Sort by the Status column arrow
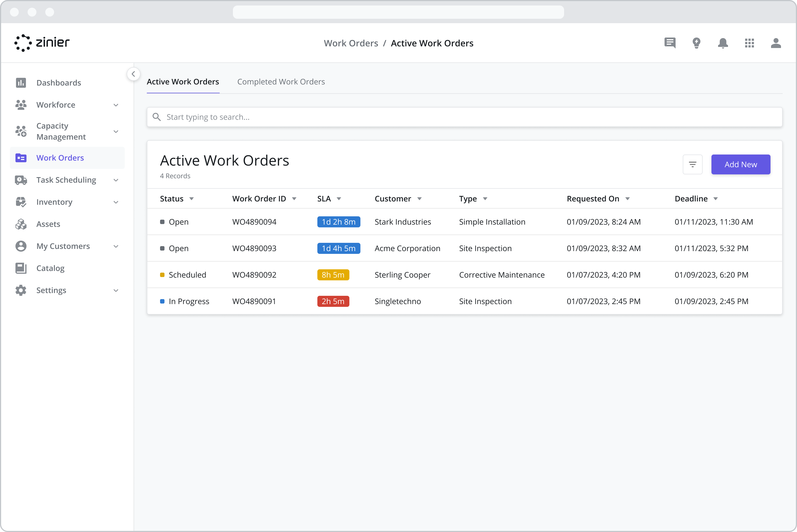797x532 pixels. pos(191,199)
